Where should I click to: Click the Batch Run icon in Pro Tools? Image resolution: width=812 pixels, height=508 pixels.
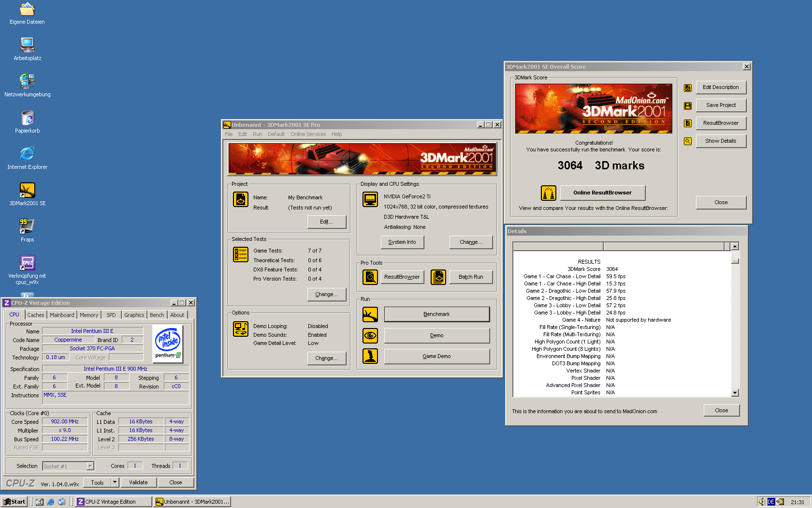coord(438,277)
